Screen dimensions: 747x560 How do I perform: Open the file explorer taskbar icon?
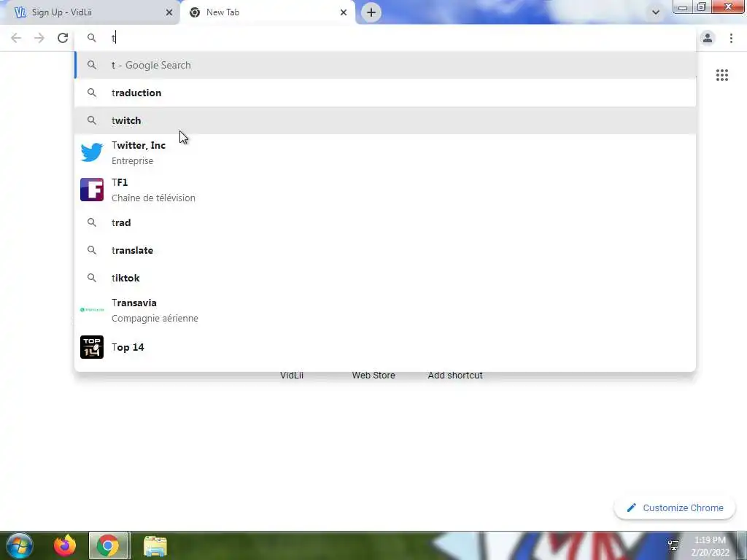(155, 546)
